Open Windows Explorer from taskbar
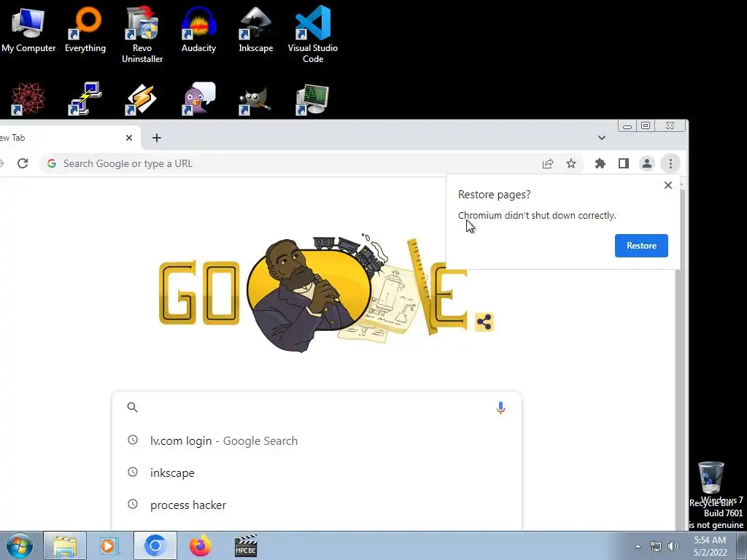This screenshot has width=747, height=560. [65, 545]
